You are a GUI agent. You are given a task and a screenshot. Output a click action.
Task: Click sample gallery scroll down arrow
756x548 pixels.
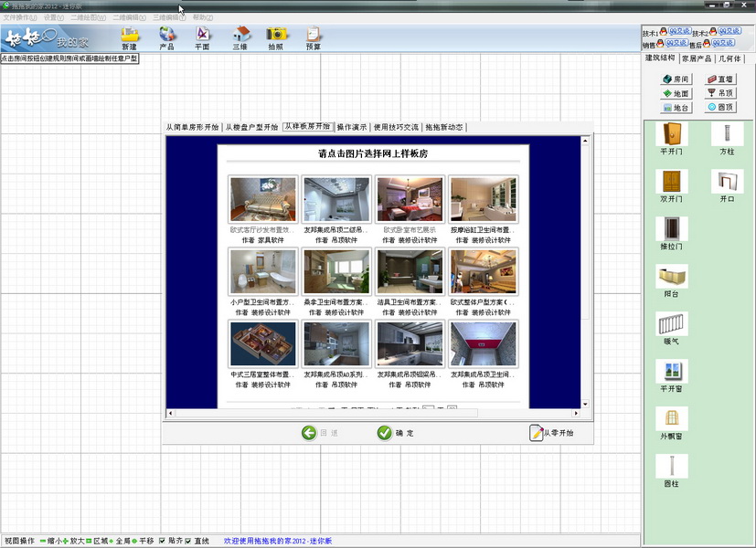(585, 404)
